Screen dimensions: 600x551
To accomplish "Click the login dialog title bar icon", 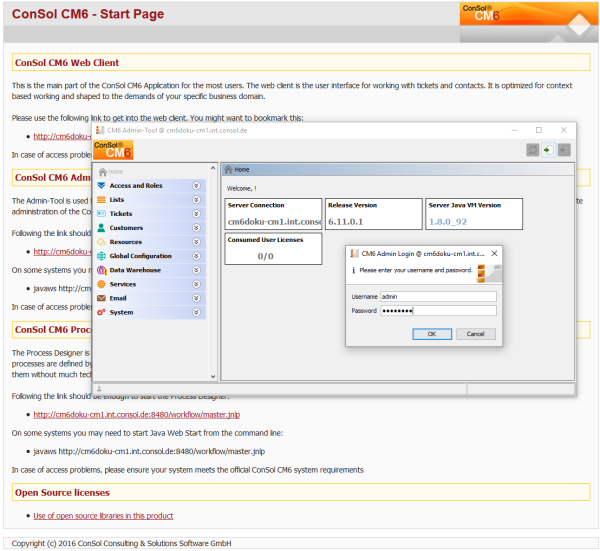I will coord(355,253).
